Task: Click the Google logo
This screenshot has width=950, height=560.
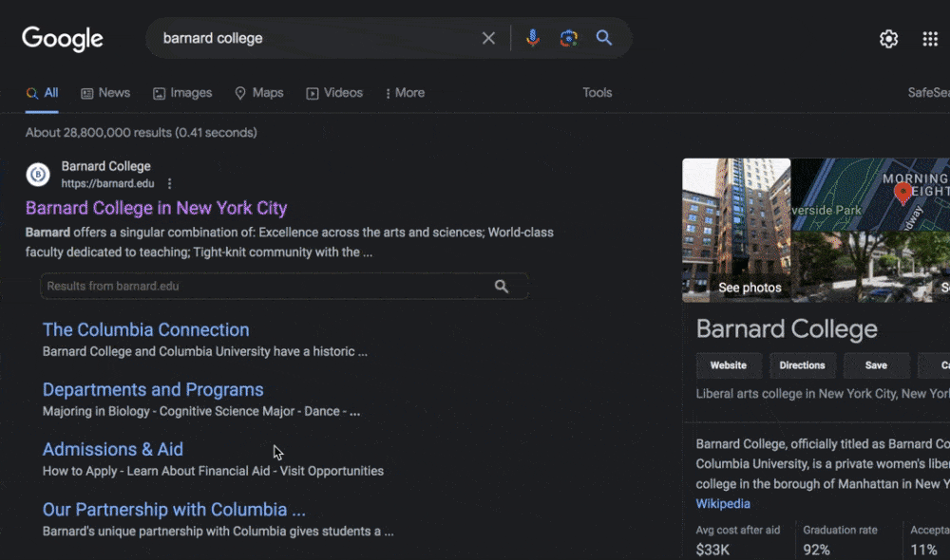Action: click(63, 39)
